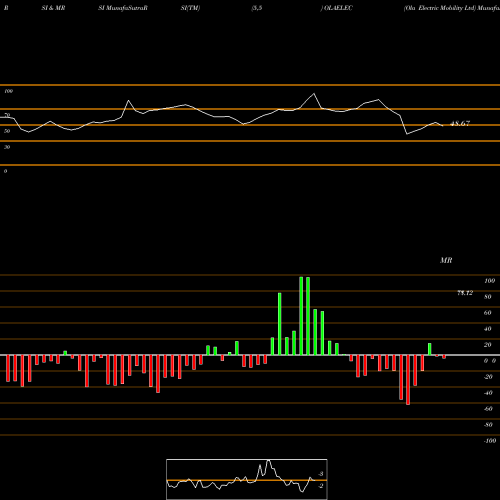This screenshot has height=500, width=500.
Task: Click the 30 label on RSI axis
Action: [7, 147]
